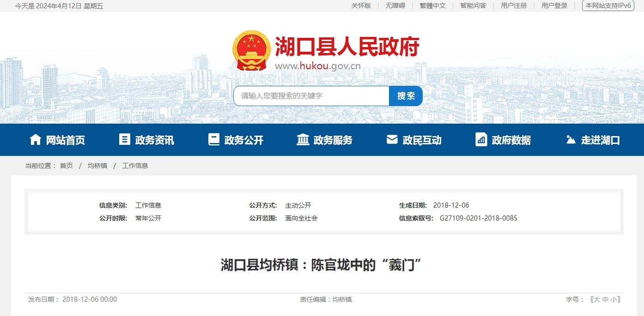Open the 用户登录 login link

coord(554,6)
